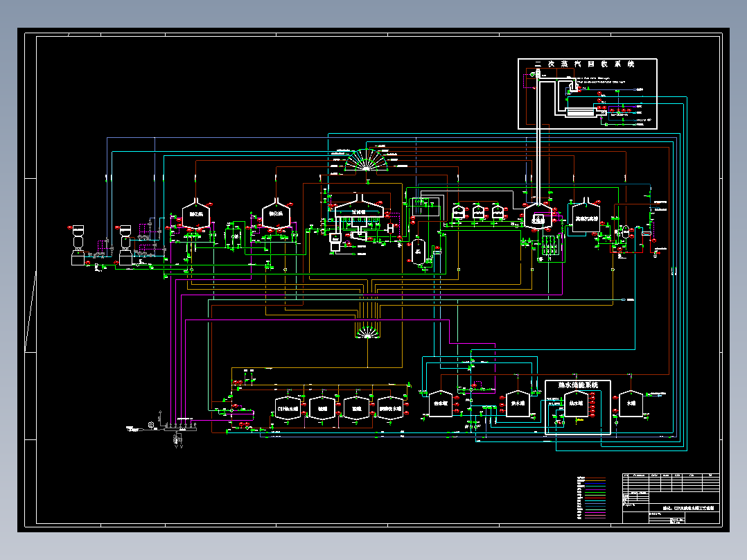Select the second malt mill unit

(125, 245)
